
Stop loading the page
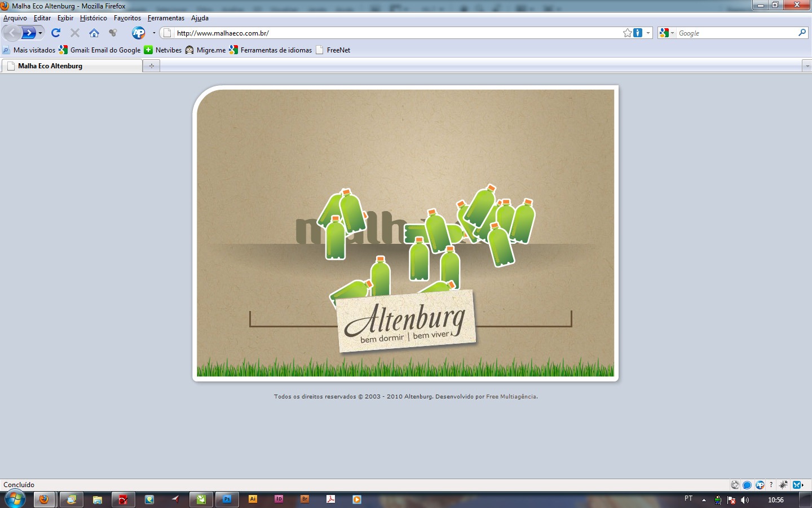click(75, 33)
